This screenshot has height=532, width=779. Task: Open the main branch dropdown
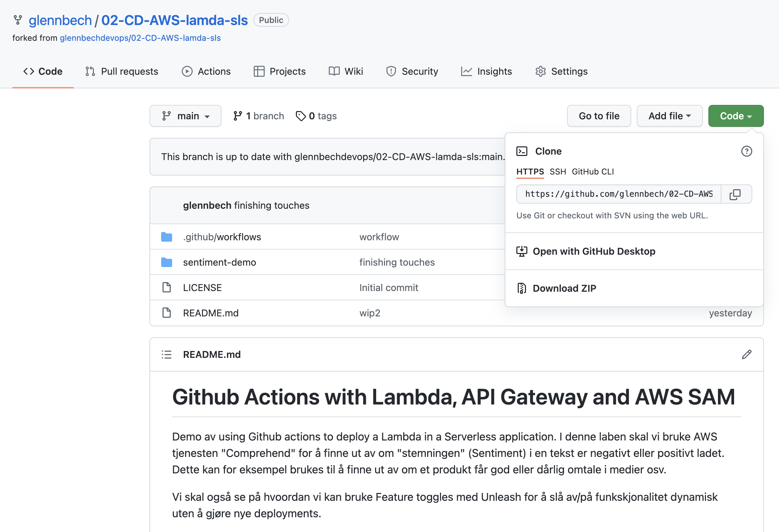185,116
